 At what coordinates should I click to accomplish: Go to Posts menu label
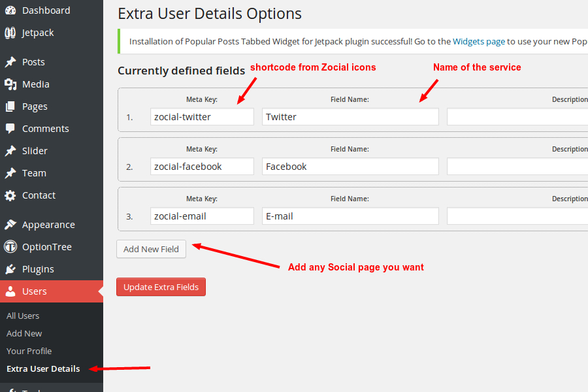click(x=33, y=62)
